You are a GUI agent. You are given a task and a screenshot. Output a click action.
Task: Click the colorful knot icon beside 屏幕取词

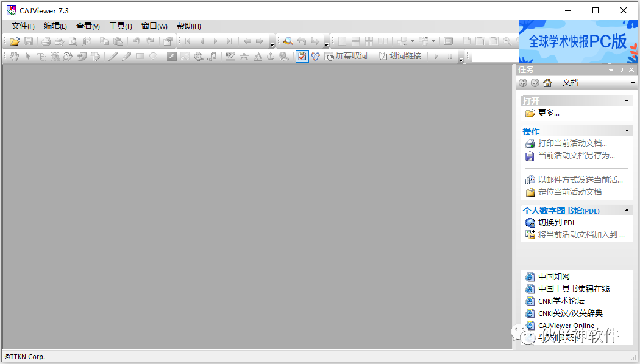pos(316,56)
